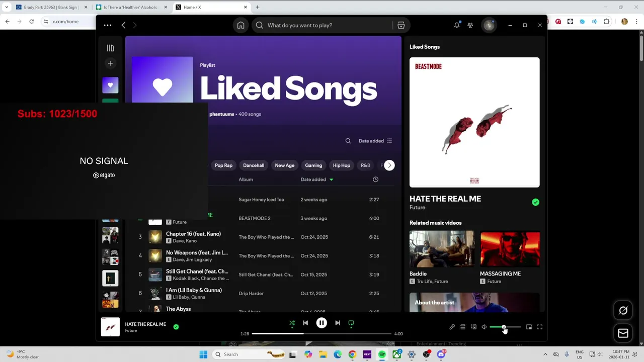Image resolution: width=644 pixels, height=362 pixels.
Task: Sort by the duration clock column header
Action: pyautogui.click(x=375, y=179)
